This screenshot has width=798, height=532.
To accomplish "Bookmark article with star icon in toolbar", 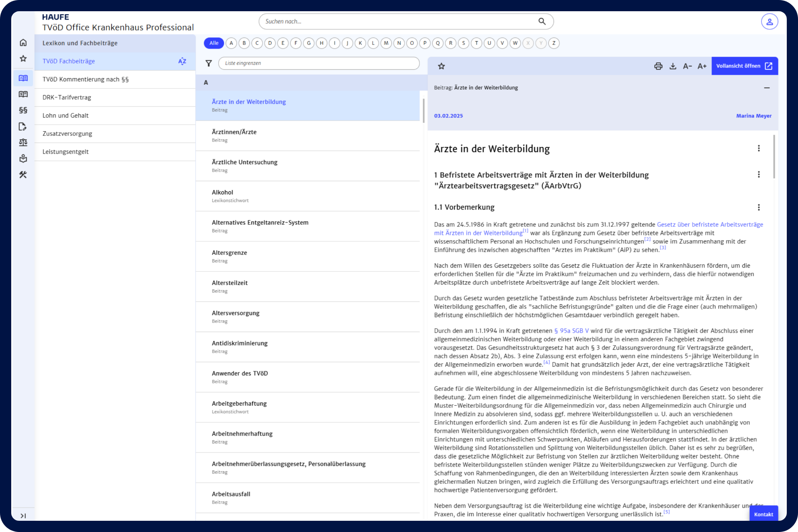I will [441, 66].
